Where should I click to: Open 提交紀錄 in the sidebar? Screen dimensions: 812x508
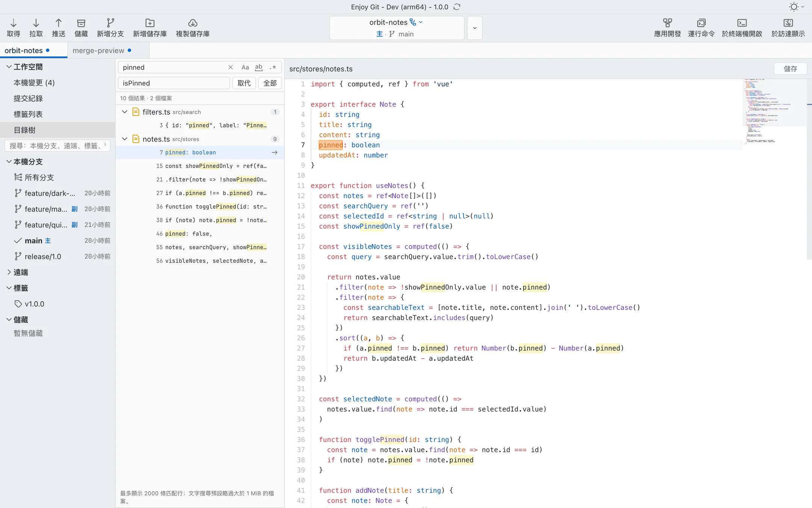(x=58, y=98)
